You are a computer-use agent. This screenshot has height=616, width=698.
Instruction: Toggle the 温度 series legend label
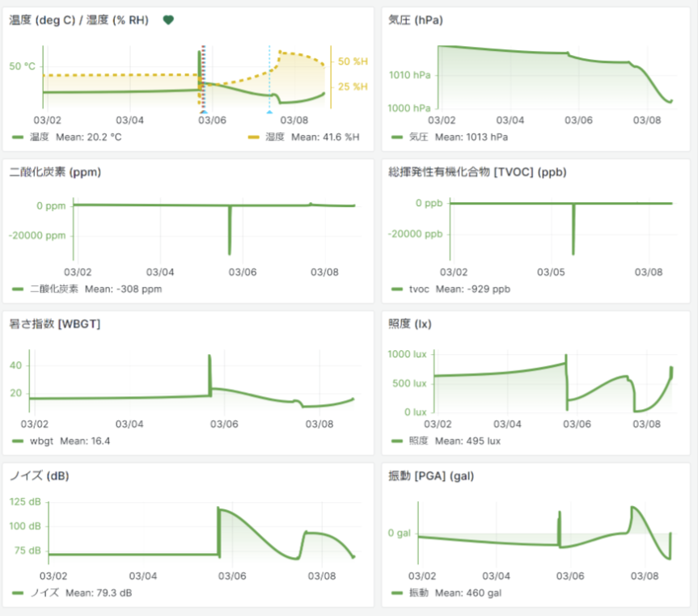tap(40, 137)
